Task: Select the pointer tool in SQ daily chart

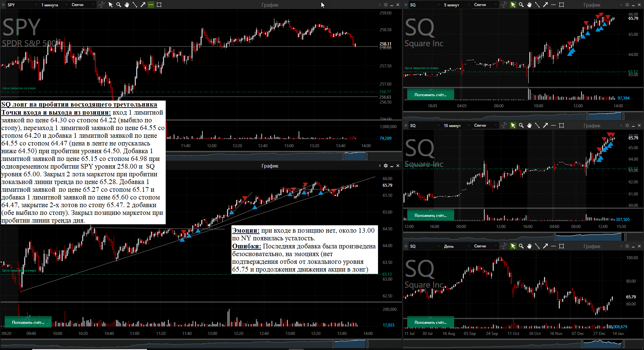Action: pyautogui.click(x=513, y=246)
